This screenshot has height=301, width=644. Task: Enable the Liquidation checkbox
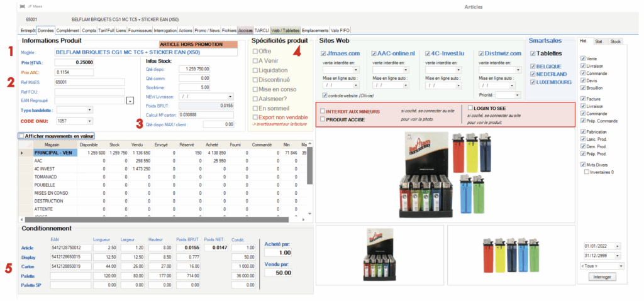tap(255, 71)
